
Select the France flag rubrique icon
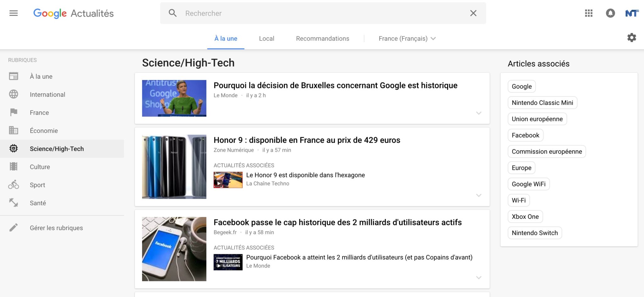14,112
